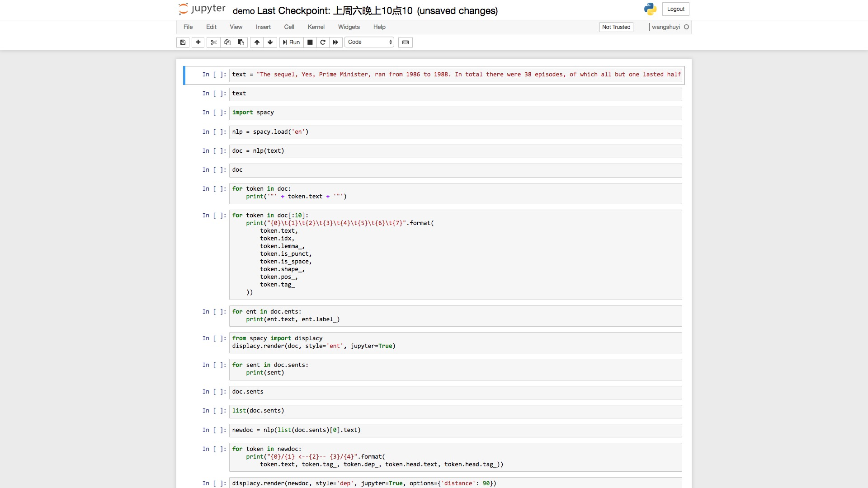Interrupt the kernel with the stop icon

point(310,42)
